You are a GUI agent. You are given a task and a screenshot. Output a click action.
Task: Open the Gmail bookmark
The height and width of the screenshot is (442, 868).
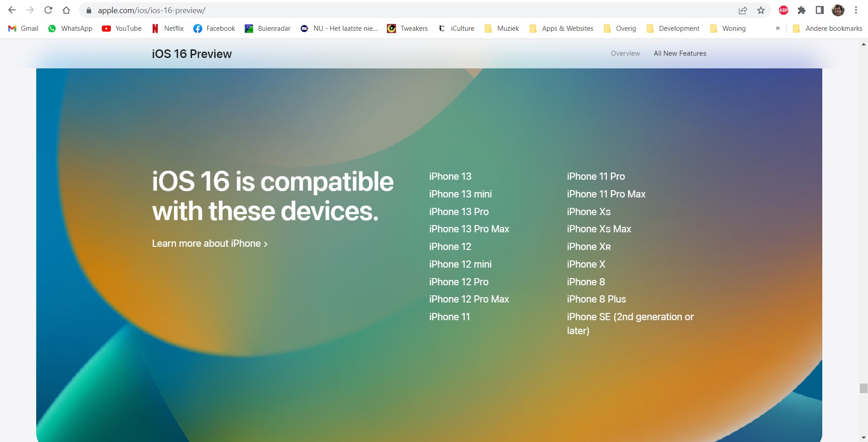pos(24,29)
